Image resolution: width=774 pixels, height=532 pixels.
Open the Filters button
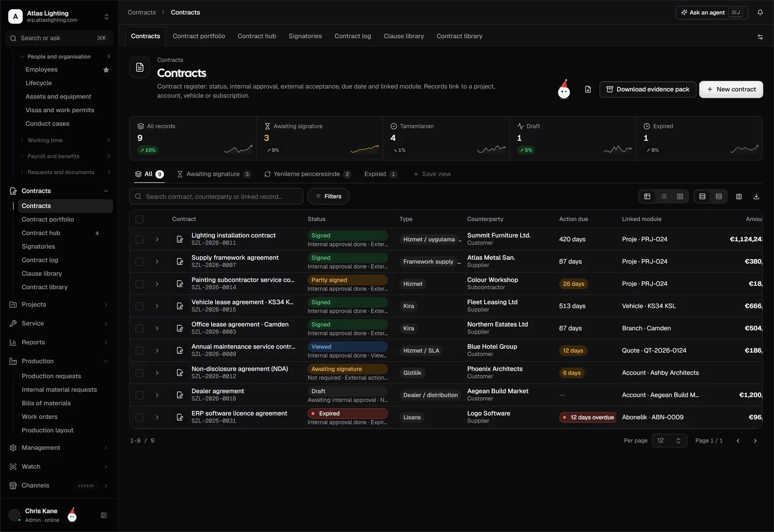point(328,196)
